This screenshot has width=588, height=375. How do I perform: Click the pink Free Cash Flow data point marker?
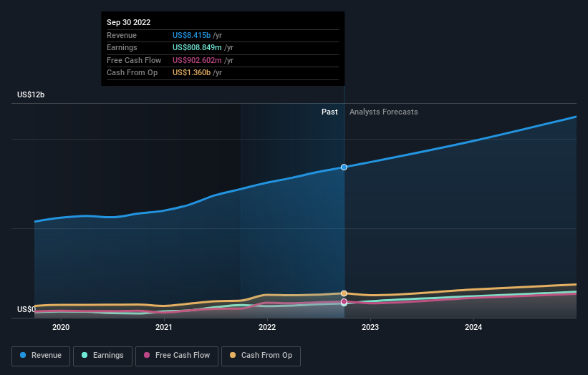344,301
